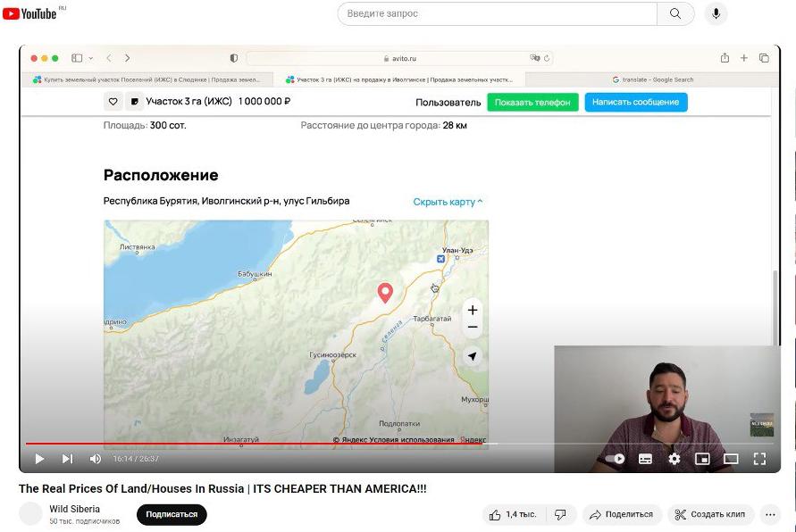Click Бабушкин label on map

pyautogui.click(x=255, y=274)
